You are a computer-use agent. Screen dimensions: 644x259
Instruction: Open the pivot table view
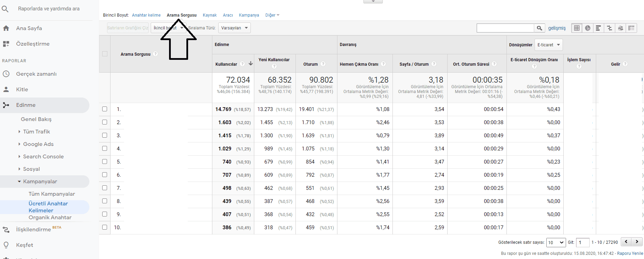[x=631, y=28]
